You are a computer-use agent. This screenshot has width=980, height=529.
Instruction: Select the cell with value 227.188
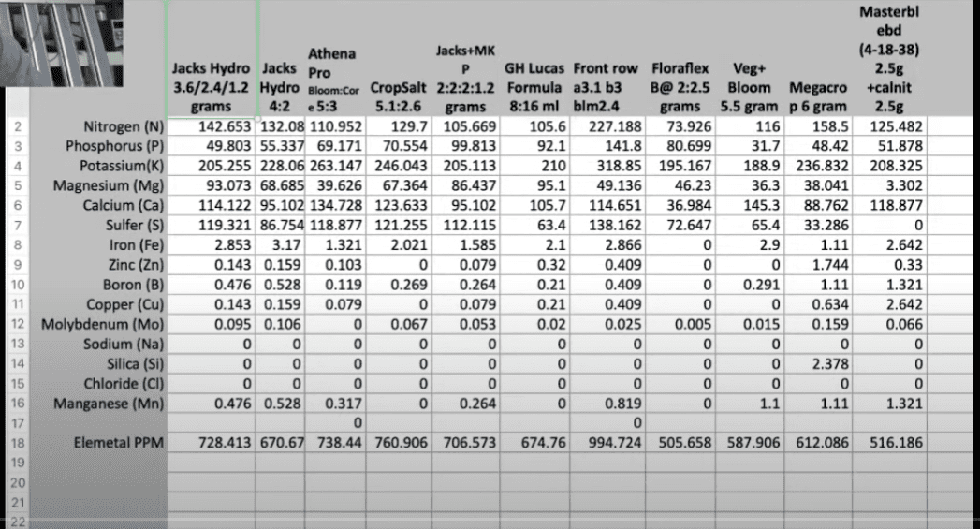click(607, 126)
